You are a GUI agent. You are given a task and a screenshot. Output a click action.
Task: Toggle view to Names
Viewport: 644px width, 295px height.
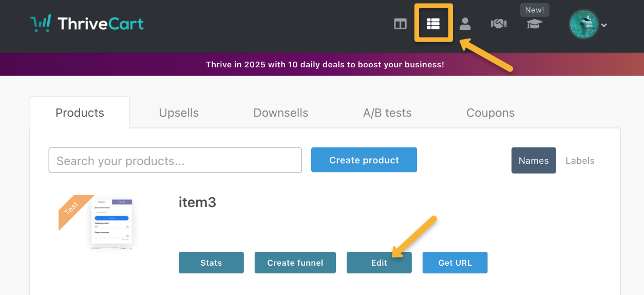click(533, 160)
